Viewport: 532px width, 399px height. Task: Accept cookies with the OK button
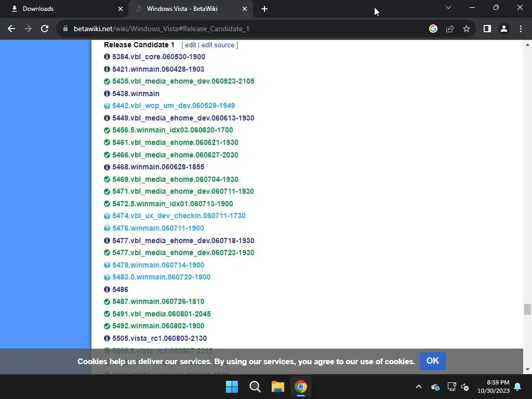pyautogui.click(x=433, y=361)
